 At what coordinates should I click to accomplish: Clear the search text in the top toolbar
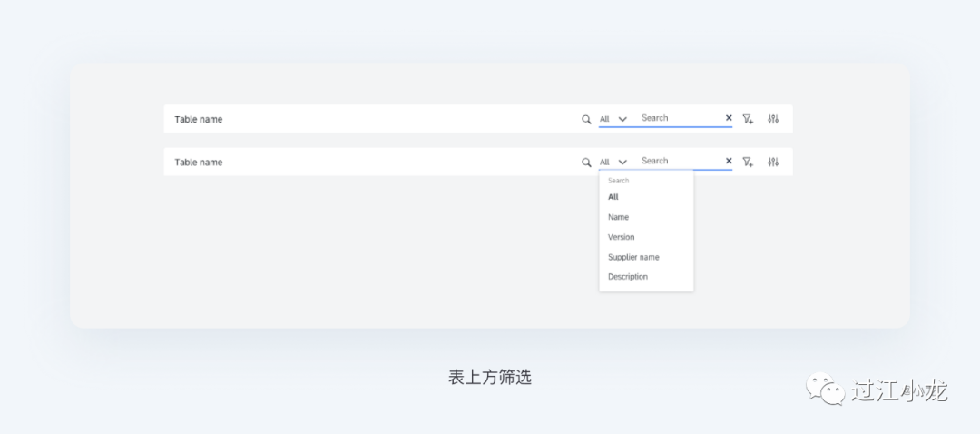tap(729, 118)
